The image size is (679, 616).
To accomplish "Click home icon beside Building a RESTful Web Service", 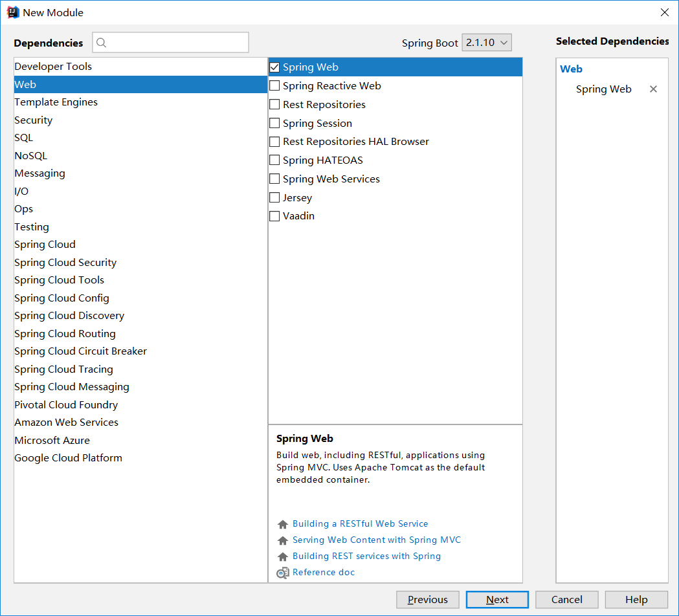I will pyautogui.click(x=282, y=524).
